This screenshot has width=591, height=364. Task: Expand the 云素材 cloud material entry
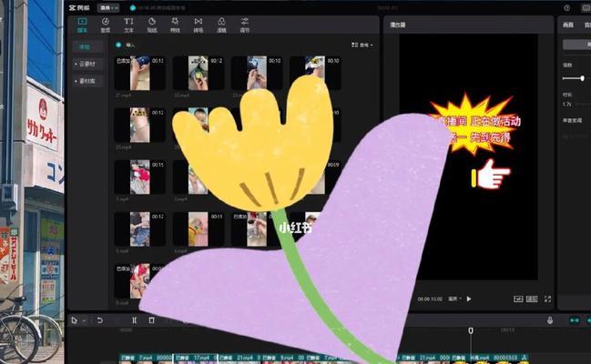[87, 64]
